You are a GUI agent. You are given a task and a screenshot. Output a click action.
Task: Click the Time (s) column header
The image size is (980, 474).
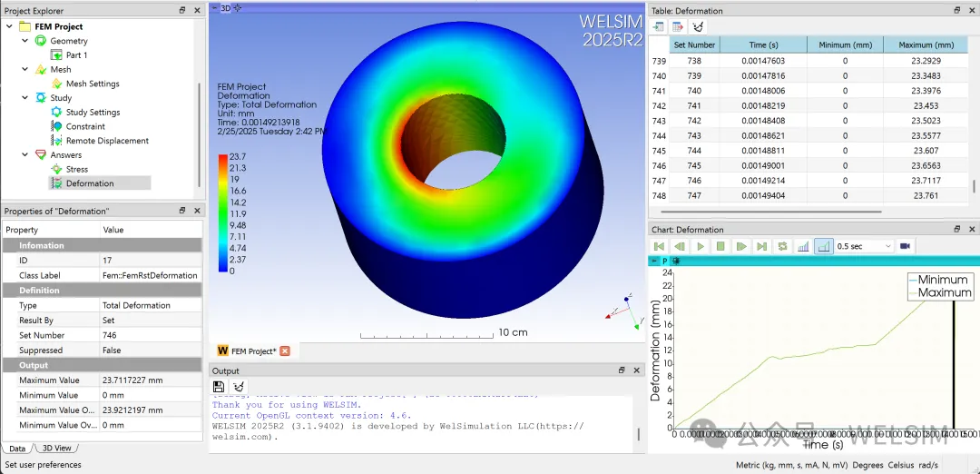[x=763, y=45]
